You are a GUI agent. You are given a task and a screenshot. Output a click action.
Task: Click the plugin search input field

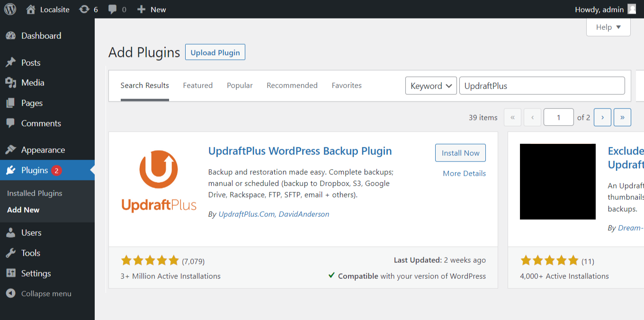point(542,86)
